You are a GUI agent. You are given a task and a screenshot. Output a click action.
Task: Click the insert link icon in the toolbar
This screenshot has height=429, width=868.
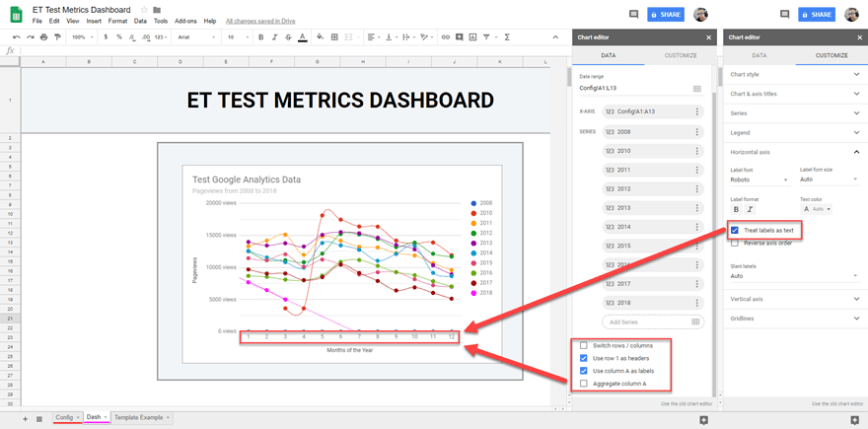(x=446, y=37)
